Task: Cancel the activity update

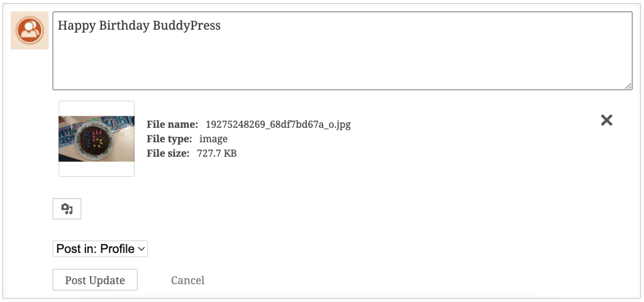Action: click(187, 280)
